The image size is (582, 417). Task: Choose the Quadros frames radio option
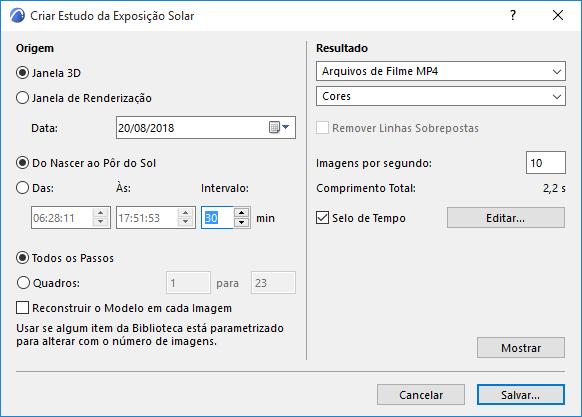23,283
